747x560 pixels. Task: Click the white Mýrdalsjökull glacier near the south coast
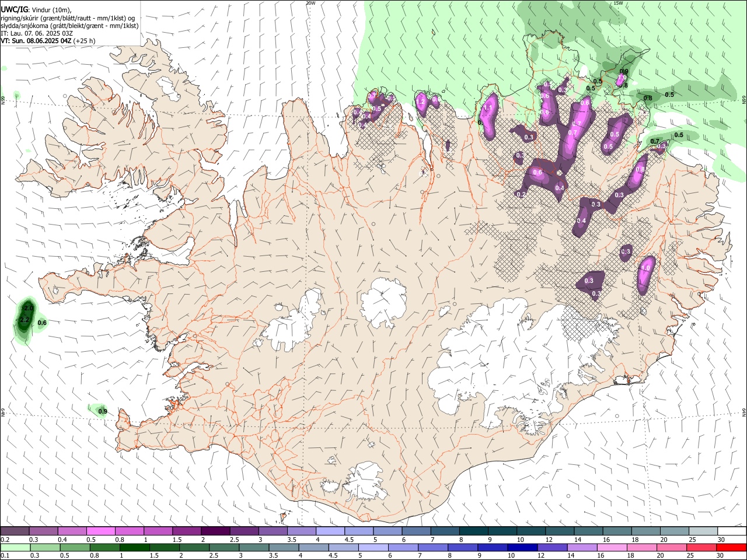click(x=366, y=482)
